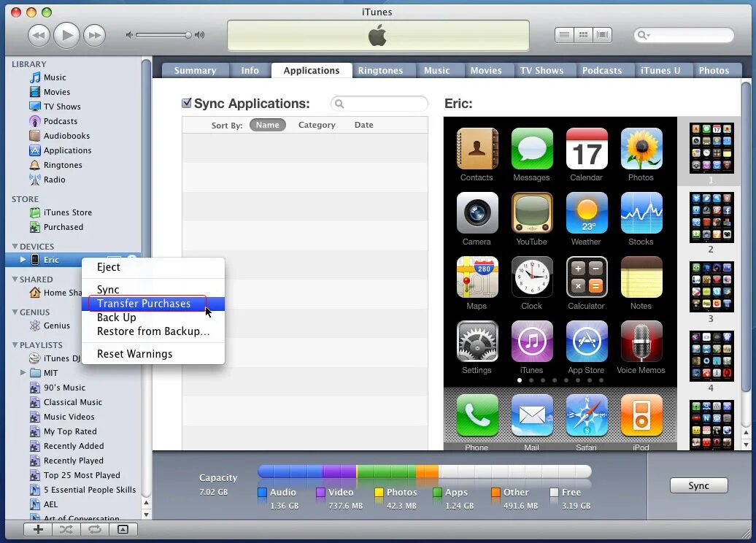756x543 pixels.
Task: Choose Back Up from context menu
Action: click(153, 317)
